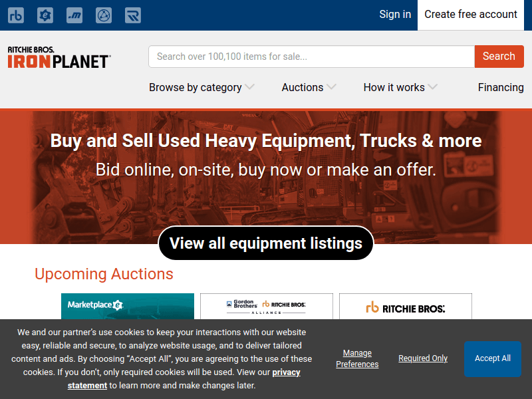This screenshot has height=399, width=532.
Task: Open the Marketplace-E gear icon site
Action: tap(45, 15)
